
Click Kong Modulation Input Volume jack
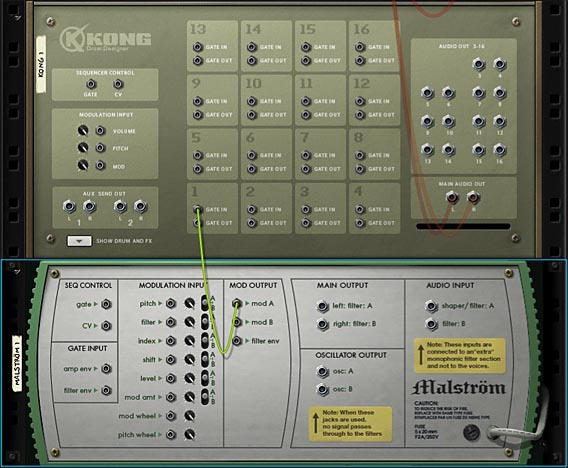click(100, 130)
